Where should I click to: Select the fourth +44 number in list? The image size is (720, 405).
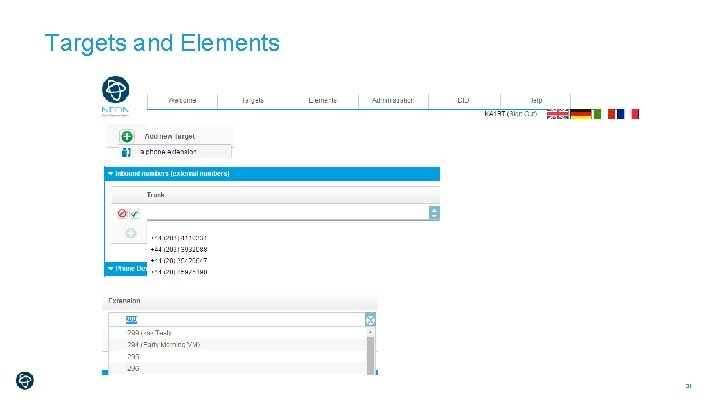(x=179, y=272)
